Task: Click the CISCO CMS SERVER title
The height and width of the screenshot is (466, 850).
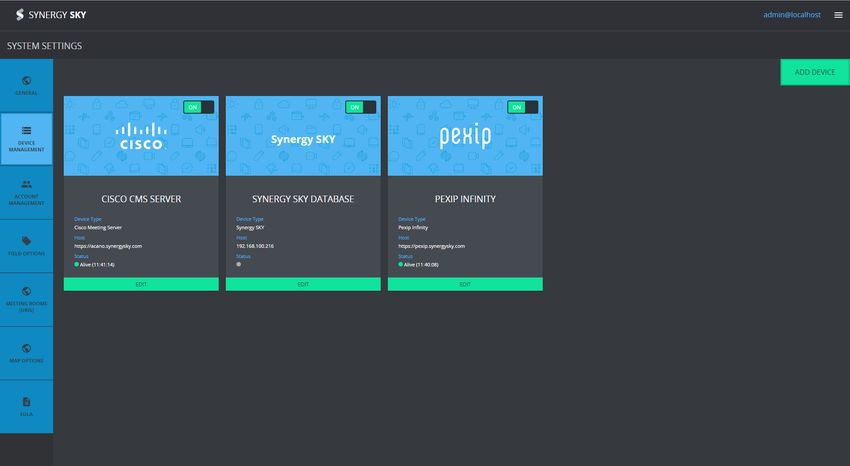Action: tap(141, 199)
